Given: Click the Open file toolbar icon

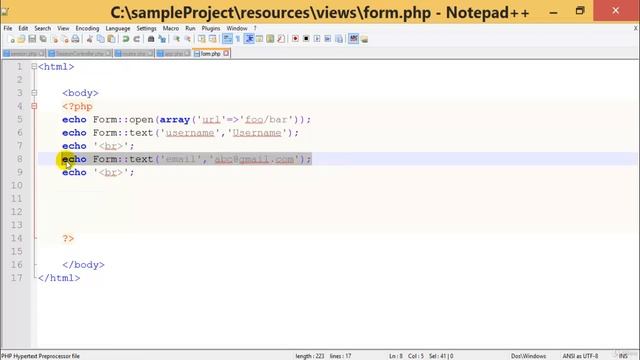Looking at the screenshot, I should click(21, 39).
